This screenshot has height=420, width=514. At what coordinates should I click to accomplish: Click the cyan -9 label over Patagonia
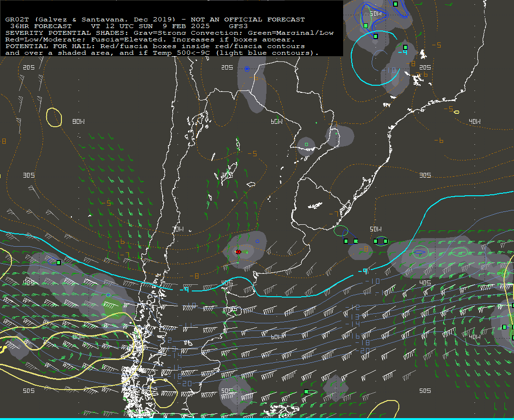pos(184,290)
